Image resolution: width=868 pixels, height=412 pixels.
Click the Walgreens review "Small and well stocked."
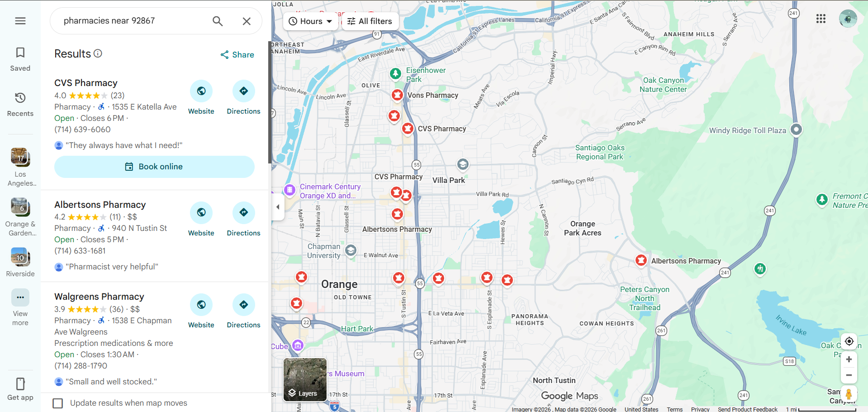pos(111,382)
